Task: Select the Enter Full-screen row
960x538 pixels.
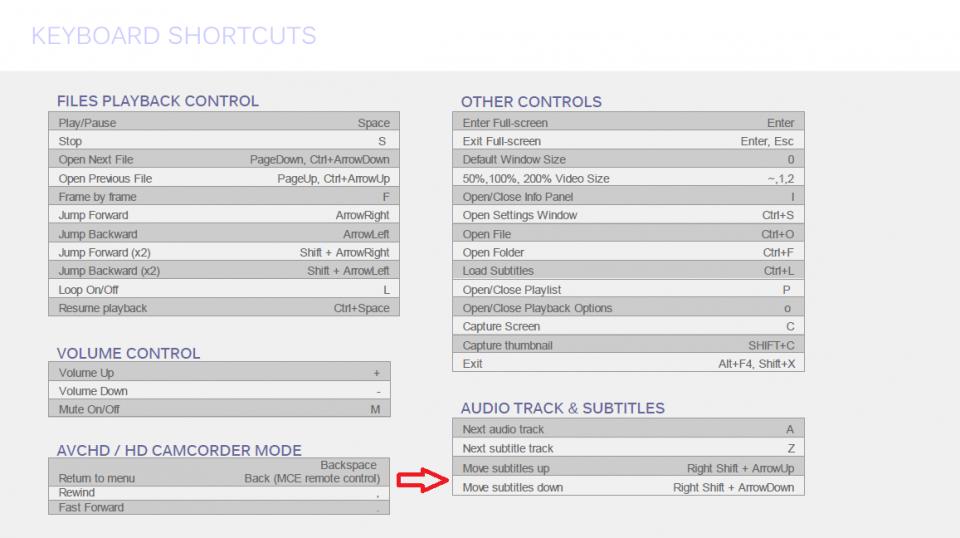Action: tap(628, 123)
